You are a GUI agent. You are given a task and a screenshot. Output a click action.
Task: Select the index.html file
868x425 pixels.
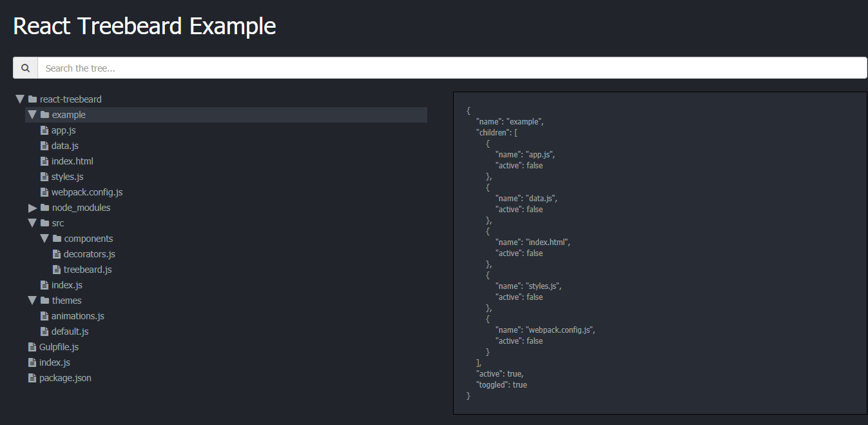click(x=72, y=161)
